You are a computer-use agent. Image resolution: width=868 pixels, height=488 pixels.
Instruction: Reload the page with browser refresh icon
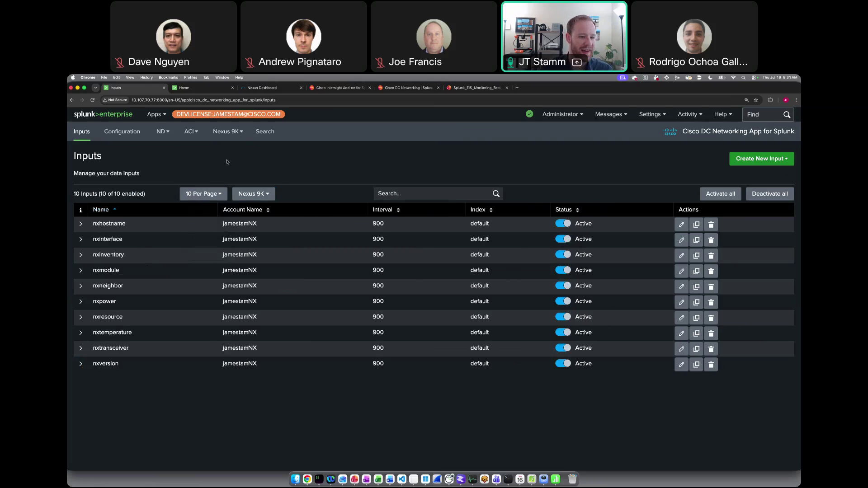[92, 100]
